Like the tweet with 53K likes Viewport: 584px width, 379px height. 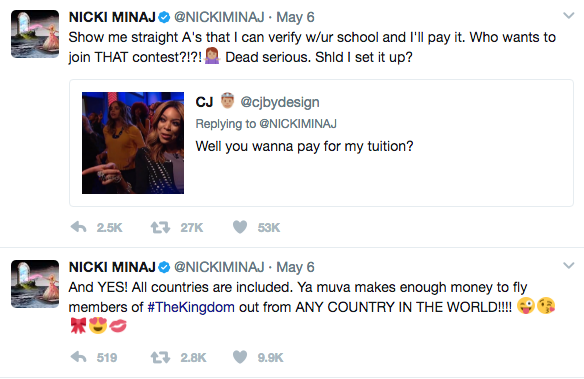pyautogui.click(x=240, y=227)
